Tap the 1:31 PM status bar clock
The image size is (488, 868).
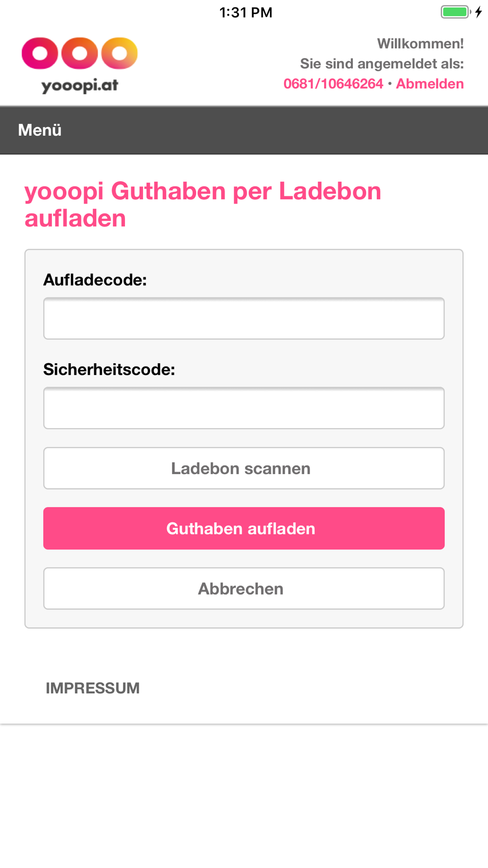click(x=245, y=12)
